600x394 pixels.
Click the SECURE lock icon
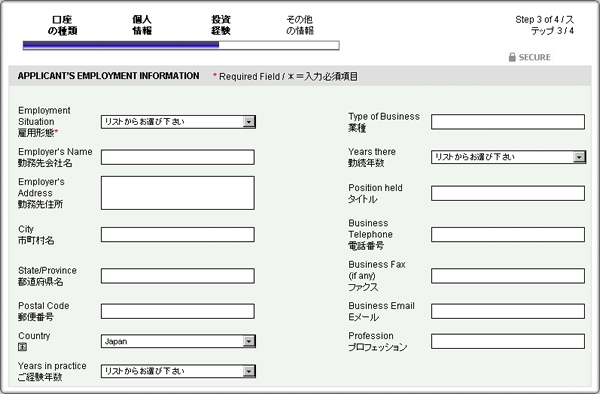(x=512, y=57)
